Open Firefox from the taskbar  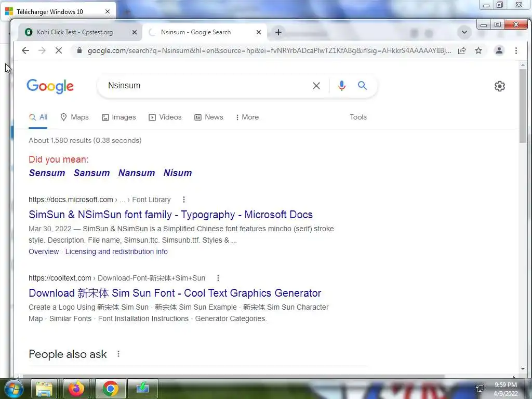pyautogui.click(x=76, y=389)
